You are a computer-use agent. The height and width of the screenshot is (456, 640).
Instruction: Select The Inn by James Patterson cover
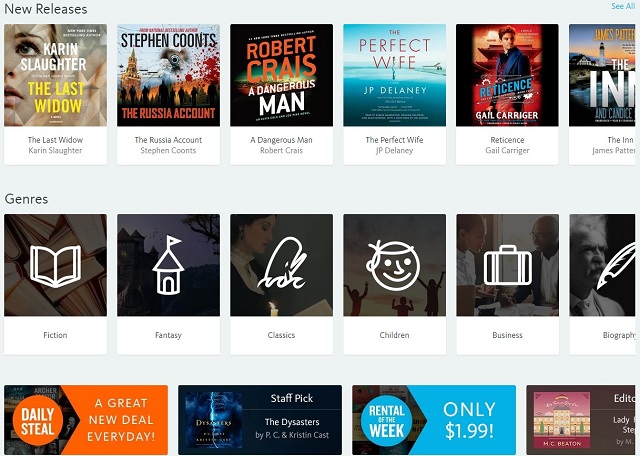602,75
